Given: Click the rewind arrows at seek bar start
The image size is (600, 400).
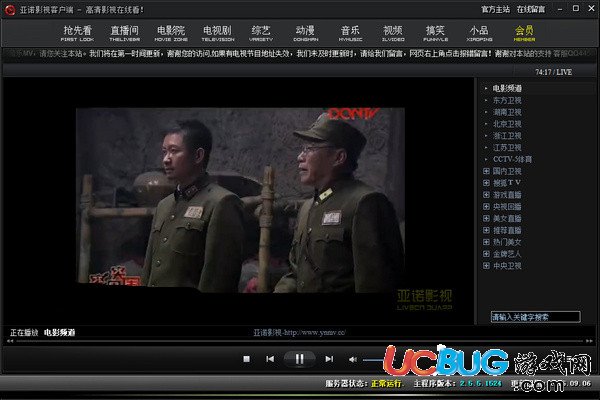Looking at the screenshot, I should (10, 341).
